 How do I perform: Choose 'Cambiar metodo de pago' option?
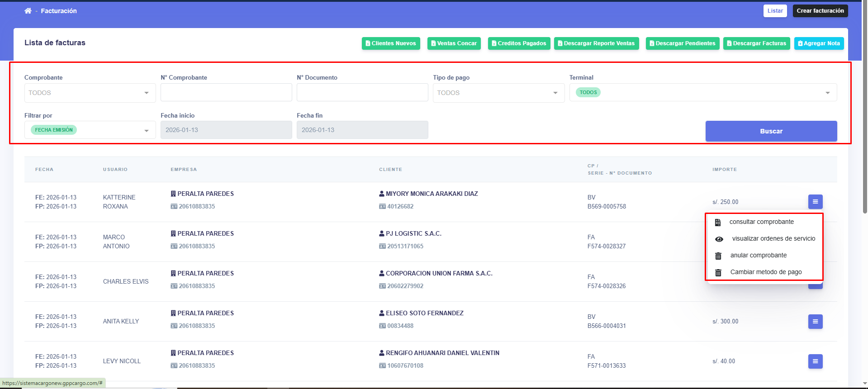click(x=766, y=272)
